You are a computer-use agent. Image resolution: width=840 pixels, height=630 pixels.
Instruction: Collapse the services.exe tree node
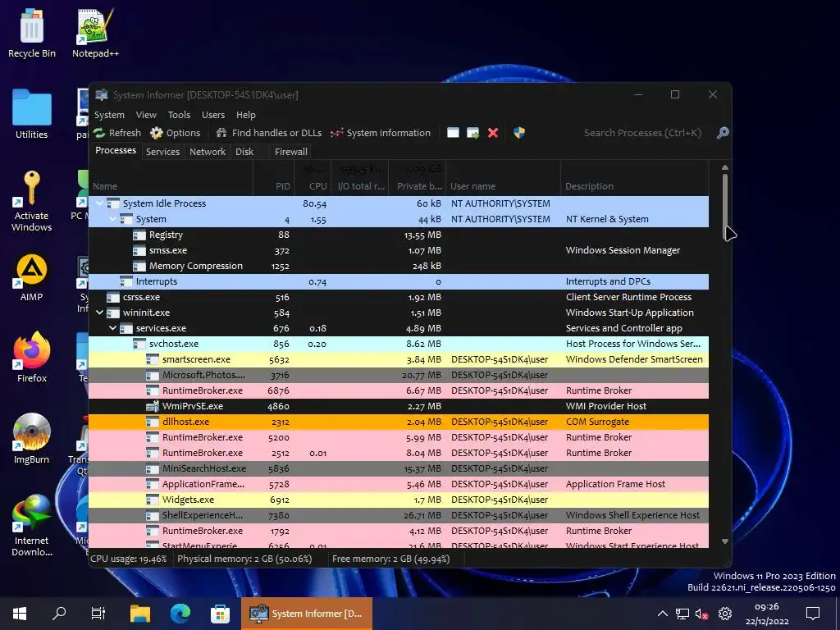[113, 328]
